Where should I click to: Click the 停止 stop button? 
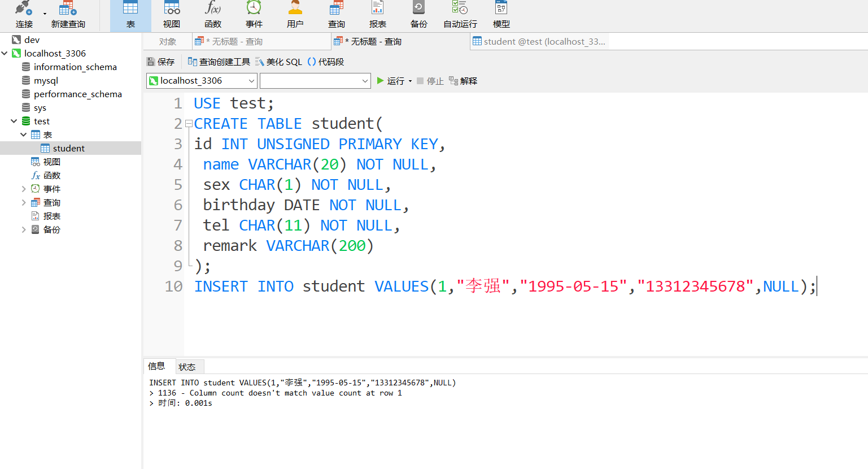430,81
